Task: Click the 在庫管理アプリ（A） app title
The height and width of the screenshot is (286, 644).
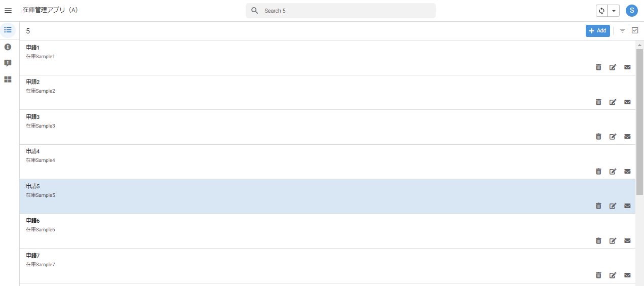Action: (x=51, y=10)
